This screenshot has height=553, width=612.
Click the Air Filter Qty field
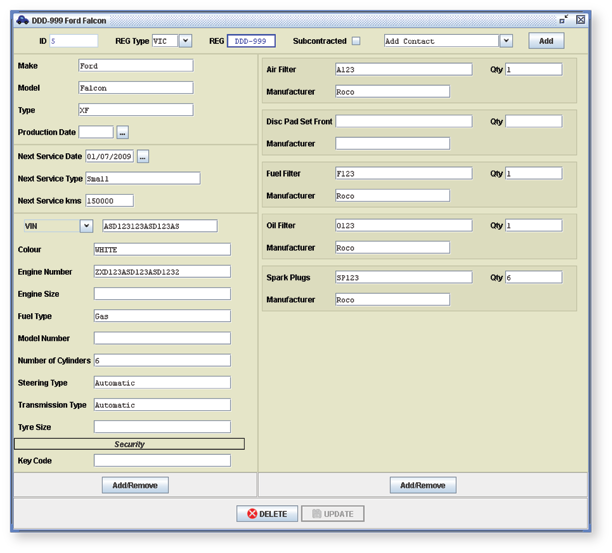coord(534,69)
